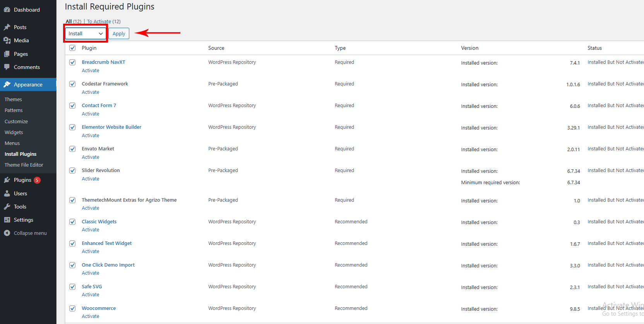Image resolution: width=644 pixels, height=324 pixels.
Task: Click the Woocommerce plugin link
Action: click(99, 308)
